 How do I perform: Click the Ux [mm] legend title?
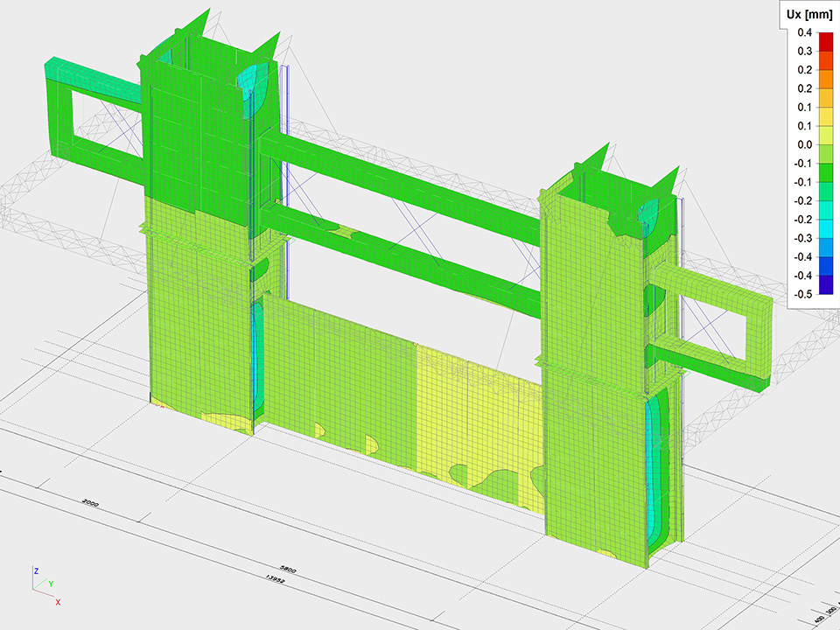click(x=807, y=12)
